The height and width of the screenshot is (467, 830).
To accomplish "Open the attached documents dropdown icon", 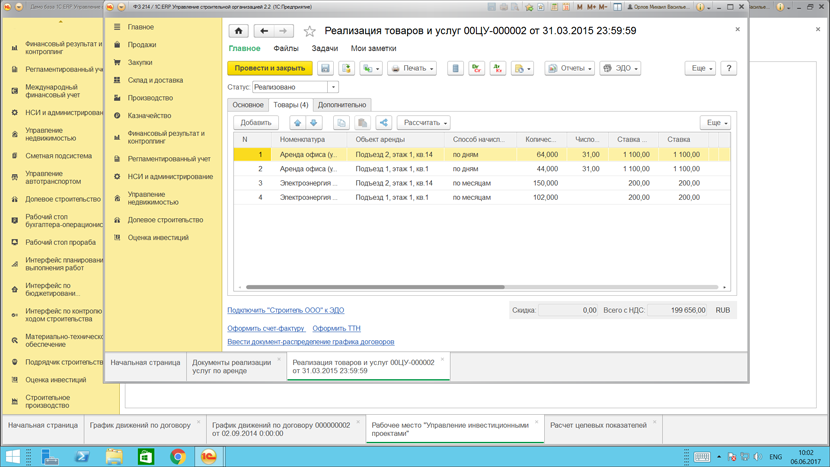I will click(x=522, y=68).
